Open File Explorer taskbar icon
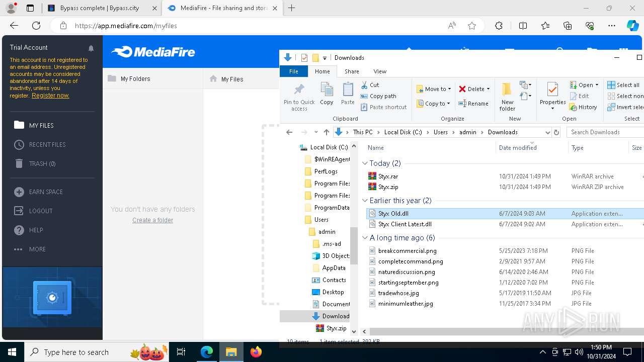Viewport: 644px width, 362px height. point(231,352)
